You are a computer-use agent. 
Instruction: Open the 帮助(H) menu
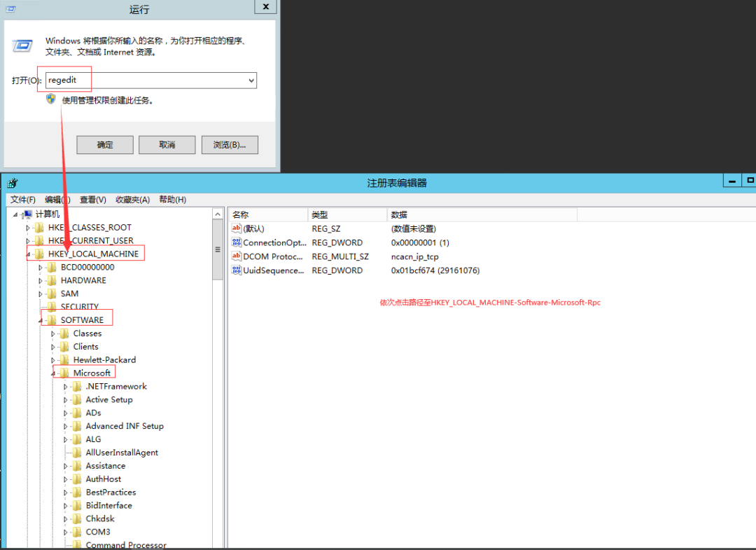click(173, 200)
